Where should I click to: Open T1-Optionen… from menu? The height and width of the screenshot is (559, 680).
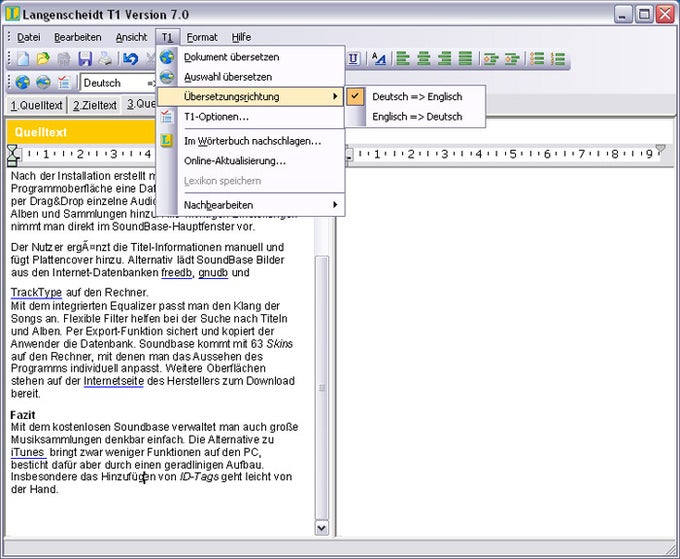[x=251, y=117]
